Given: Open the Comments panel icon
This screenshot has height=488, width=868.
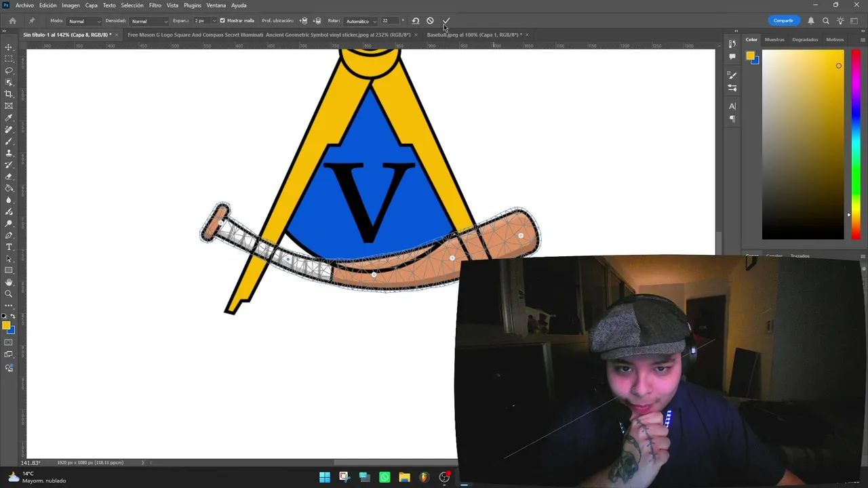Looking at the screenshot, I should click(x=732, y=57).
